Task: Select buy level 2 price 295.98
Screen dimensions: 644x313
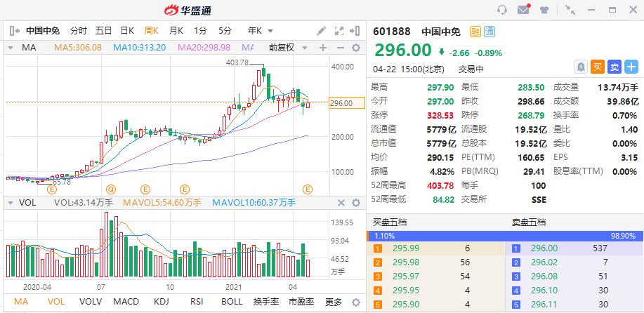Action: click(406, 262)
